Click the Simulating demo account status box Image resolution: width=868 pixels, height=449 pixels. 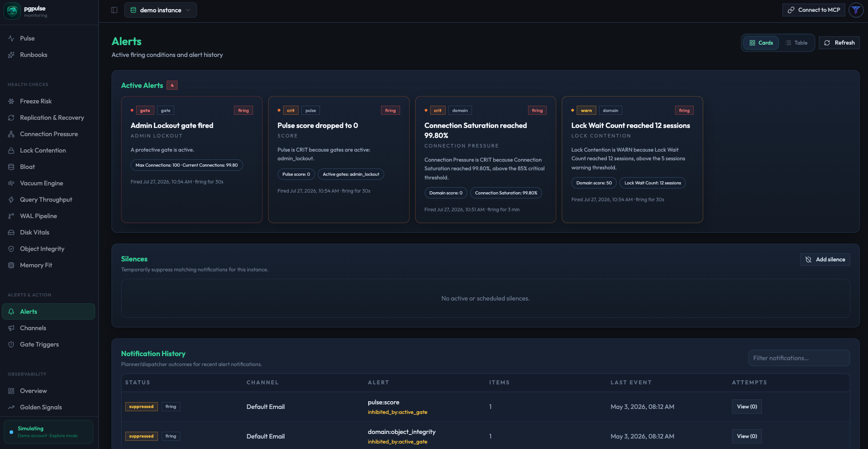point(48,432)
